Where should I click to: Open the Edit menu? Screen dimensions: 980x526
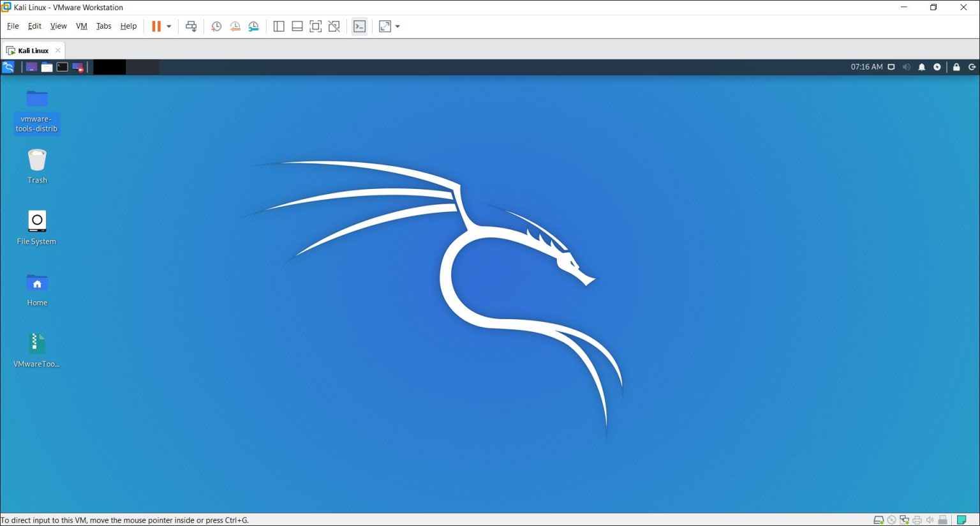click(x=34, y=26)
